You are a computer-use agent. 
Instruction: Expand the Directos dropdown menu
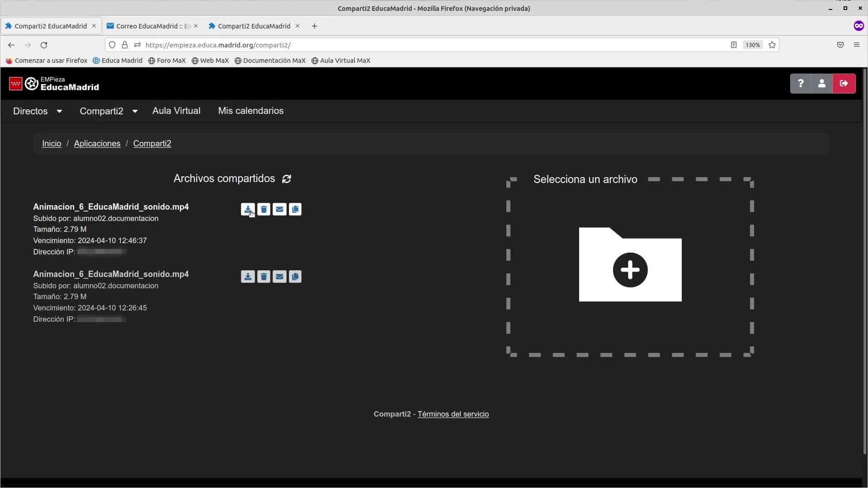click(38, 111)
